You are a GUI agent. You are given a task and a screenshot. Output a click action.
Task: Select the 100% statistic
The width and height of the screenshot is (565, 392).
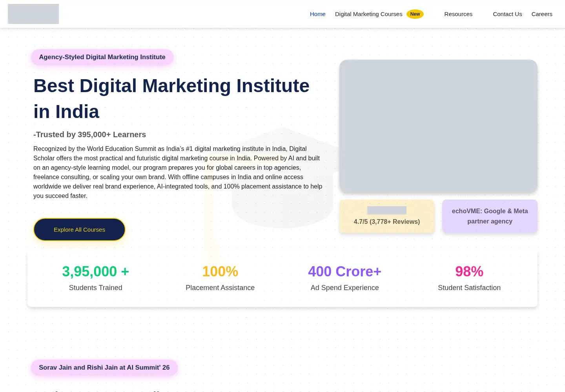220,272
